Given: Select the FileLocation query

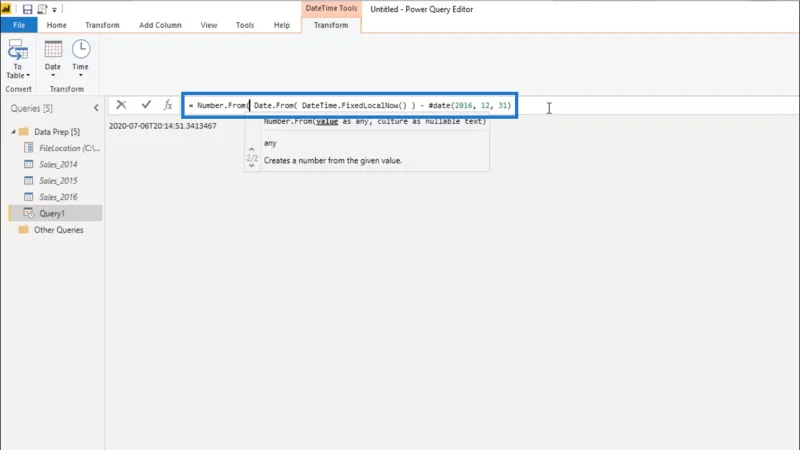Looking at the screenshot, I should pyautogui.click(x=69, y=148).
